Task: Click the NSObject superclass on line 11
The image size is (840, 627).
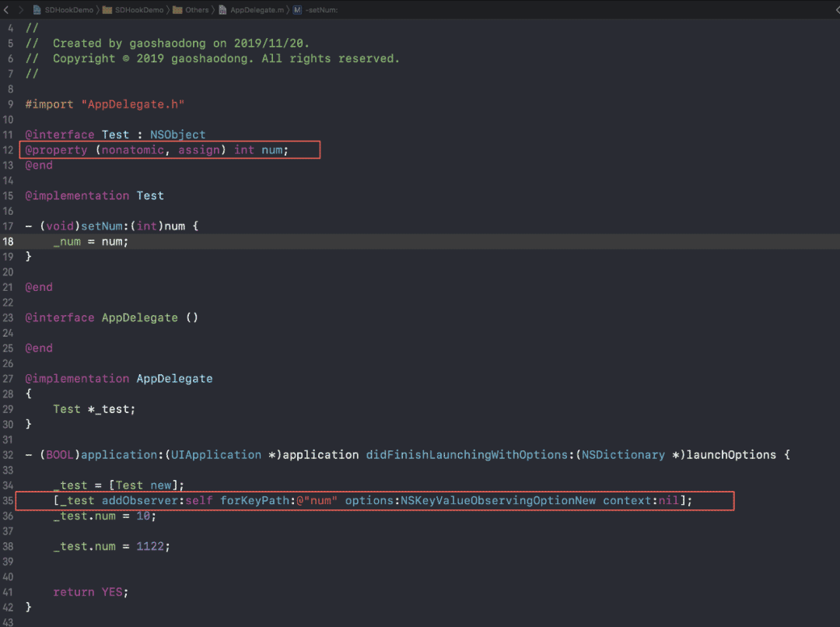Action: tap(178, 135)
